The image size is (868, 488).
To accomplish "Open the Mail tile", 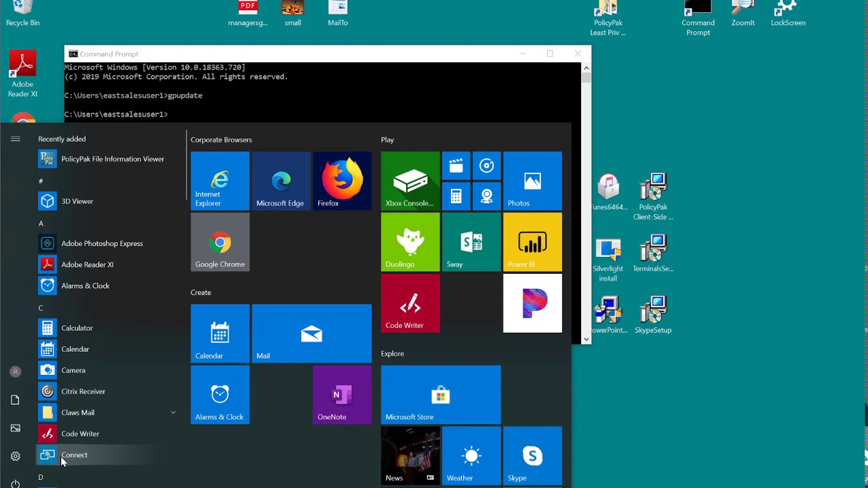I will (x=311, y=333).
